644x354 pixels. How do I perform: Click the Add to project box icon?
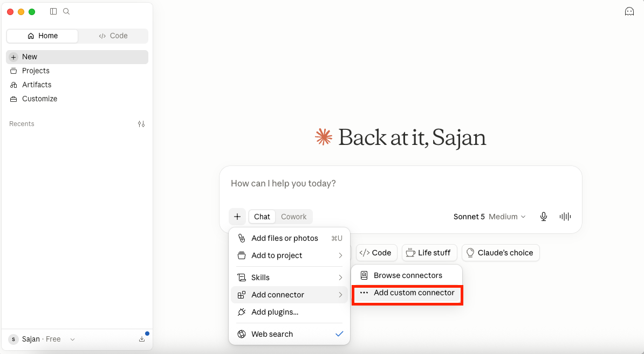click(242, 255)
